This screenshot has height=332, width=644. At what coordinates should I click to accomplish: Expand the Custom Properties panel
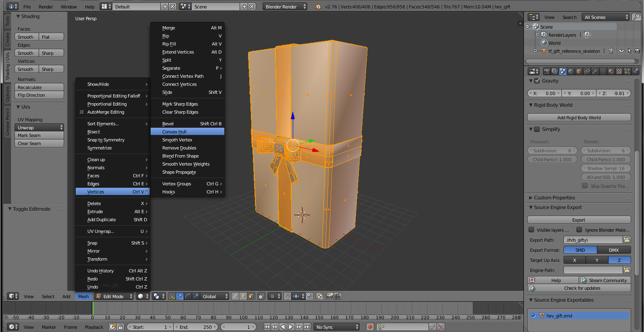tap(554, 198)
